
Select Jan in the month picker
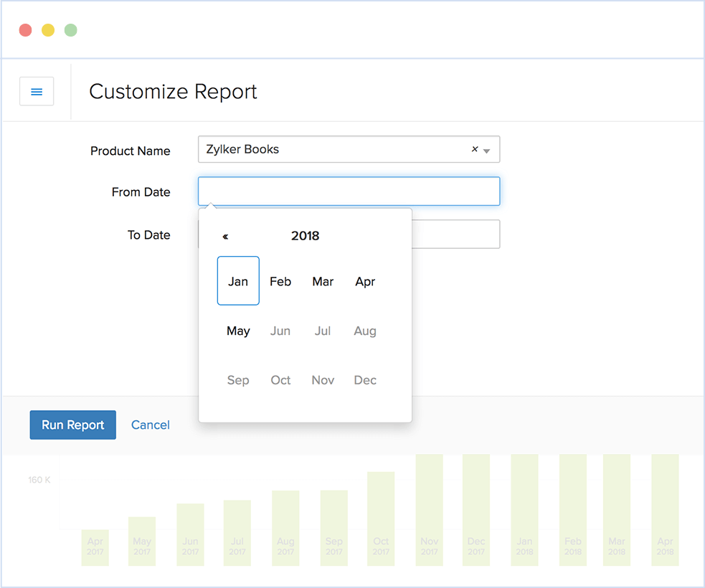click(x=238, y=281)
